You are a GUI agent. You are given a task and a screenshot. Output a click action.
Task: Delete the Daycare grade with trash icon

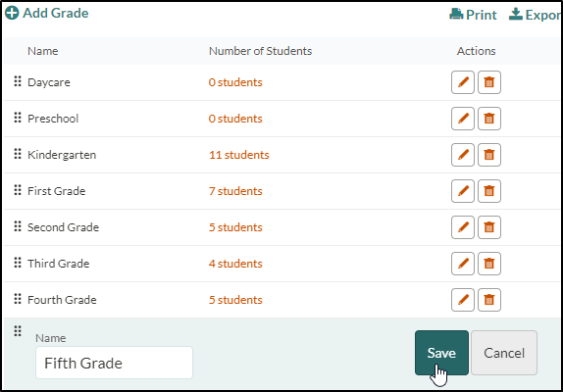pos(489,82)
